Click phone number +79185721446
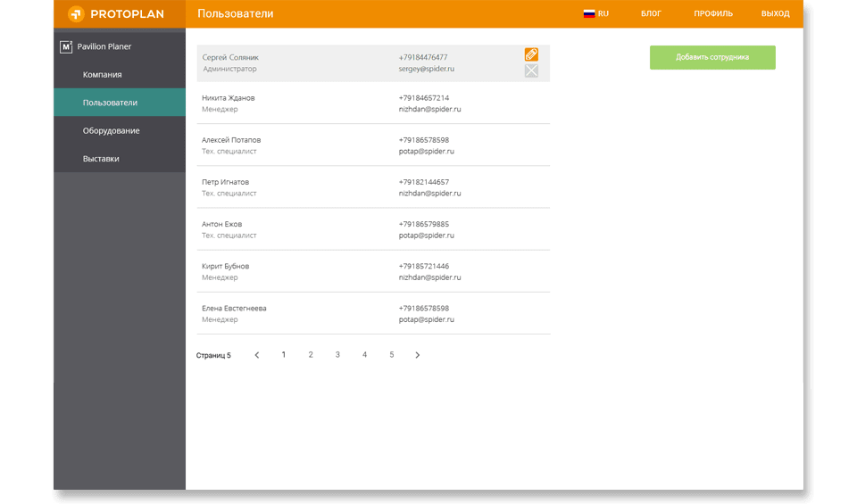857x504 pixels. 423,266
